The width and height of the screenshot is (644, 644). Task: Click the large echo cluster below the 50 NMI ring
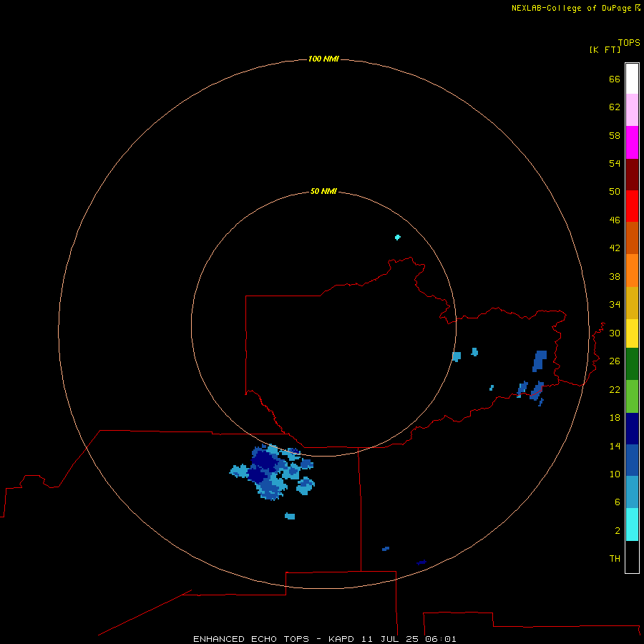click(x=273, y=472)
